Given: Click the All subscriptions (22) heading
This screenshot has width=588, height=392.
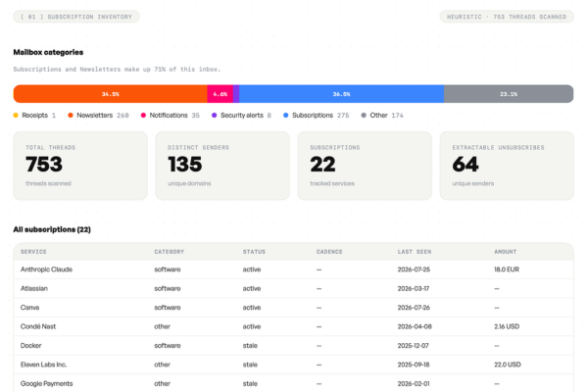Looking at the screenshot, I should (x=52, y=229).
